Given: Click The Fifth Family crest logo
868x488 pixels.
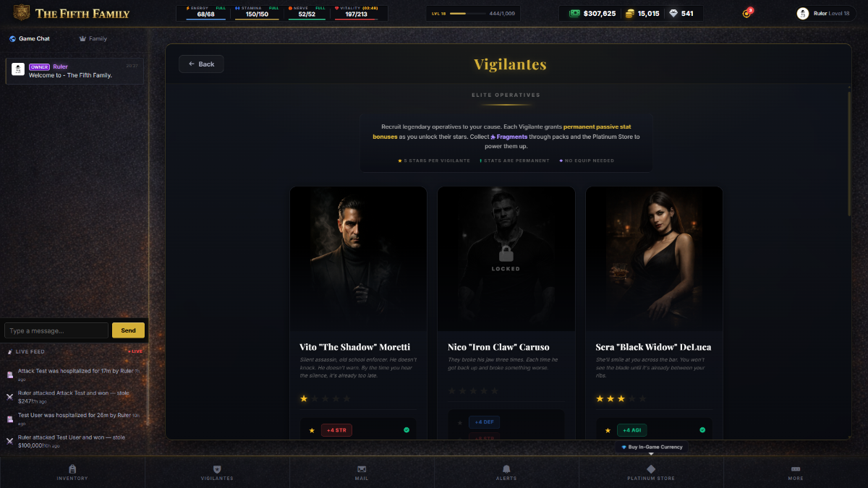Looking at the screenshot, I should pos(22,13).
